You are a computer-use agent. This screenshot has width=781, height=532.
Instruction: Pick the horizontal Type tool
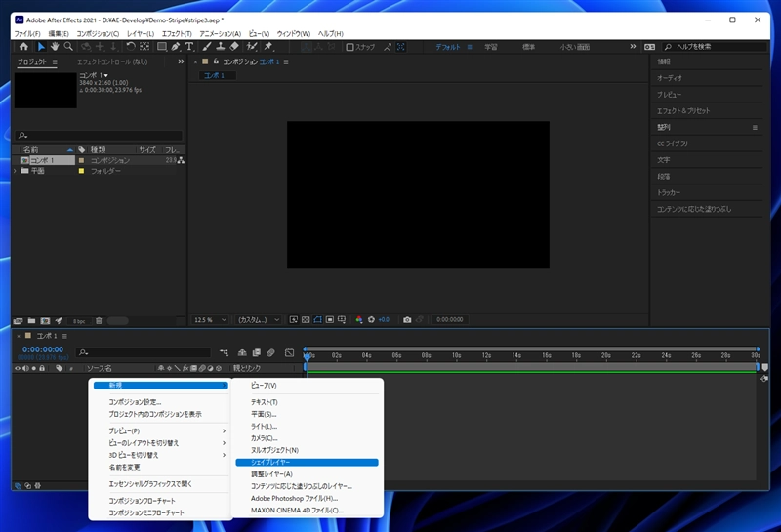click(188, 47)
